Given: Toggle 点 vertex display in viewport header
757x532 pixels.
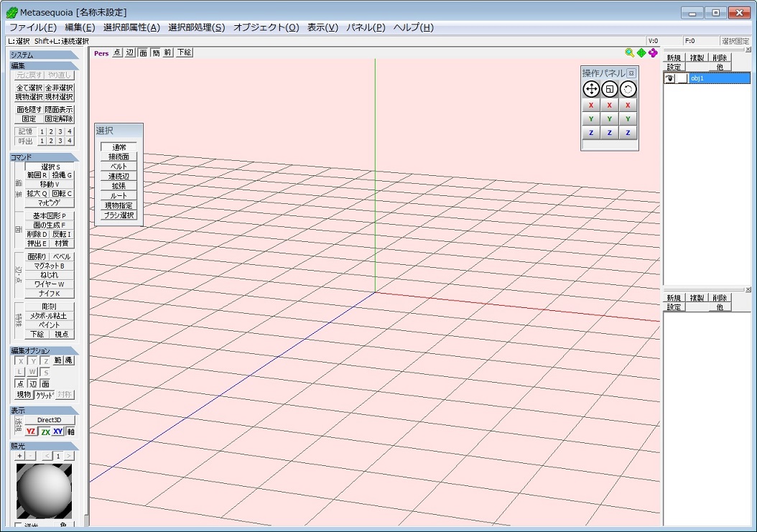Looking at the screenshot, I should 117,52.
